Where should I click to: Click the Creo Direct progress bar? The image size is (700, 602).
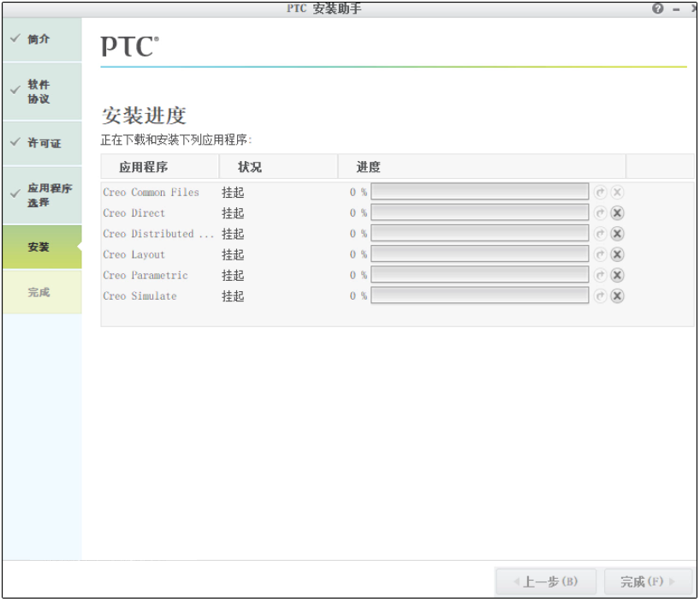[479, 212]
